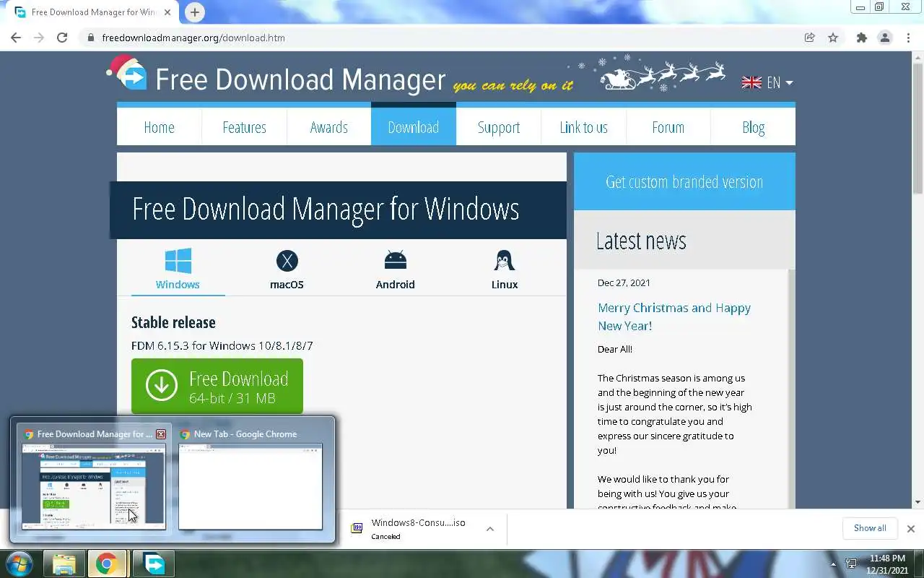Reload the page with the refresh icon
This screenshot has height=578, width=924.
point(62,38)
